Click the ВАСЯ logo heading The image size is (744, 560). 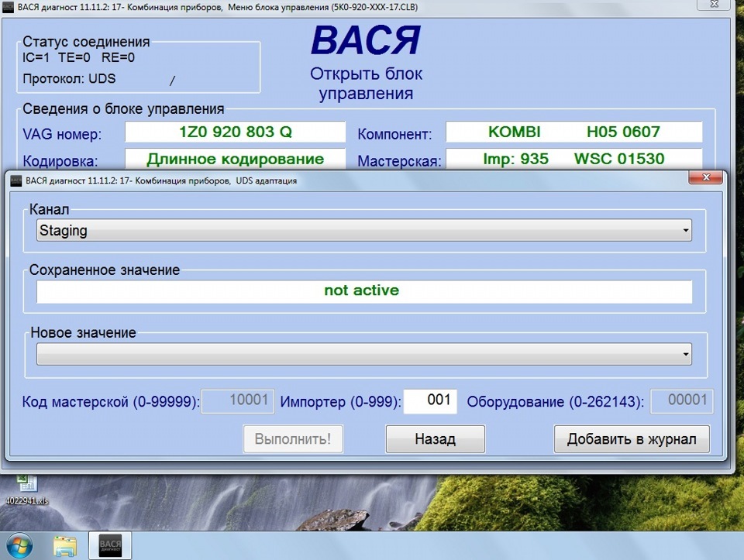[x=365, y=40]
